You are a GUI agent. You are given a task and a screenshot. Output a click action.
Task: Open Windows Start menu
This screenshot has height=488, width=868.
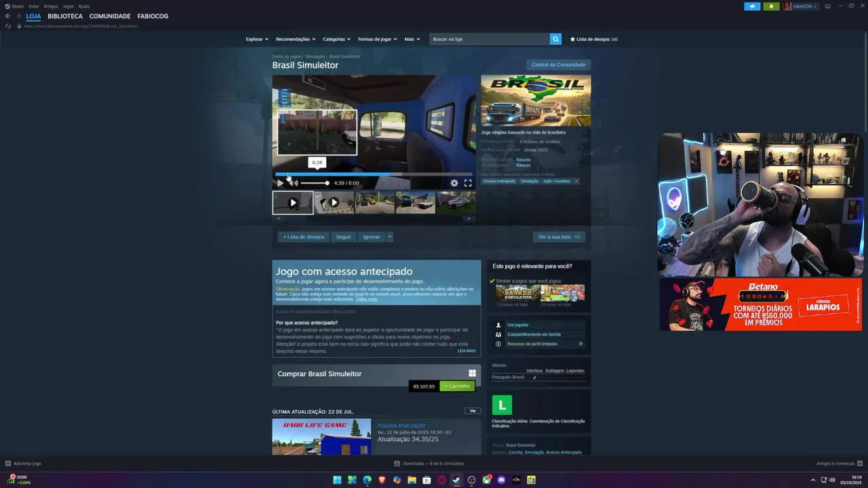pos(337,480)
